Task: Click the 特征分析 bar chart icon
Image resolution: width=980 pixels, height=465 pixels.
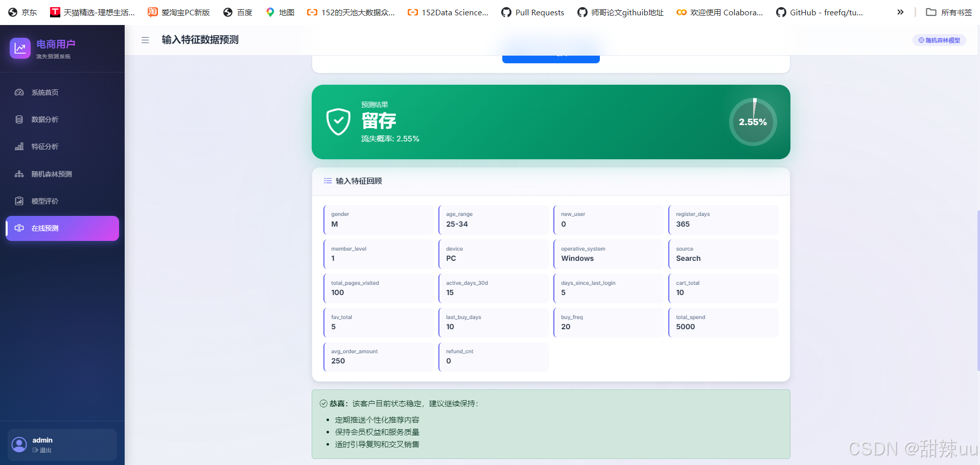Action: coord(19,146)
